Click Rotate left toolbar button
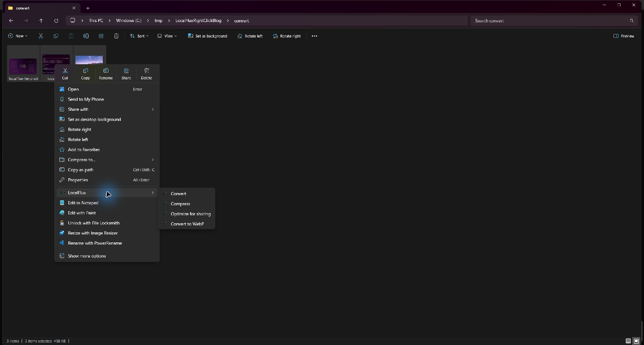The height and width of the screenshot is (345, 644). tap(250, 36)
